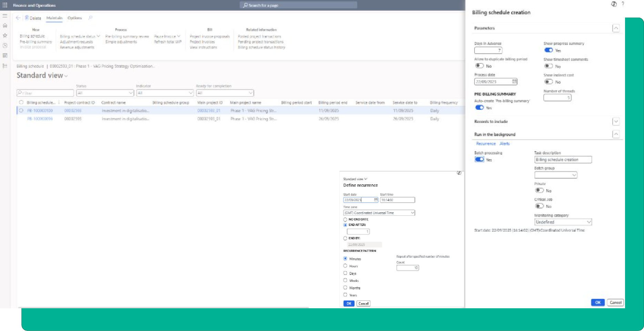644x331 pixels.
Task: Expand the Records to include section
Action: pyautogui.click(x=616, y=122)
